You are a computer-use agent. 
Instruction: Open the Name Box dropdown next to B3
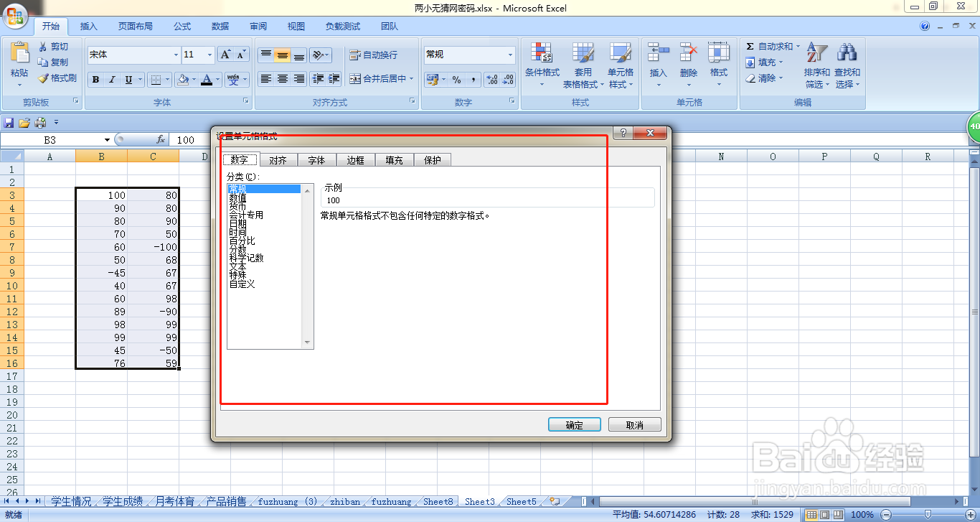coord(107,140)
